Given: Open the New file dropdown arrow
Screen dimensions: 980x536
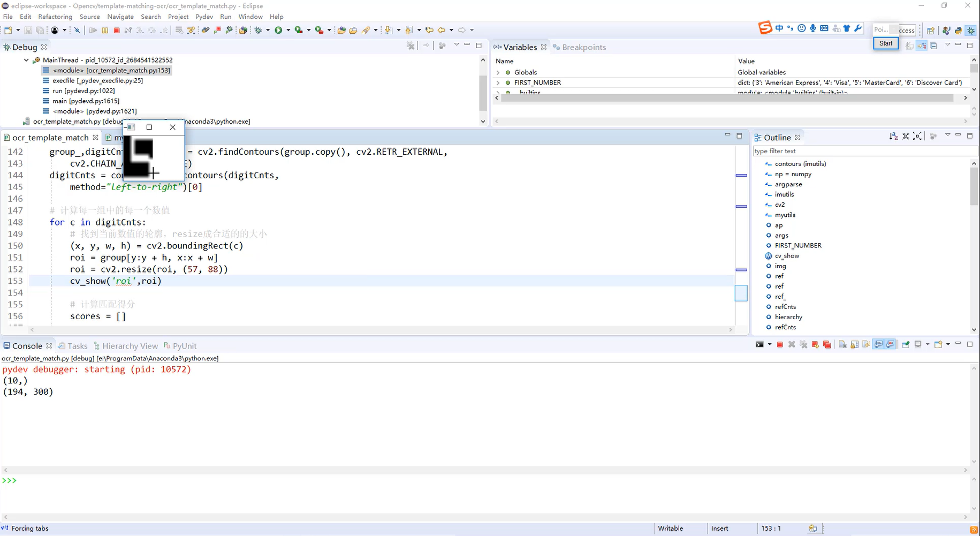Looking at the screenshot, I should click(x=18, y=30).
